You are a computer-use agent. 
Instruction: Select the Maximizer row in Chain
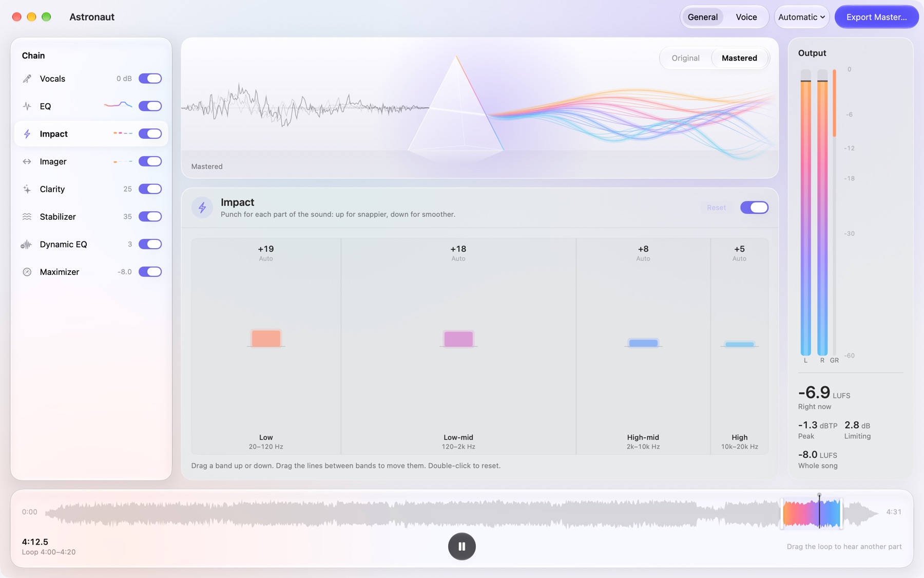(x=91, y=272)
